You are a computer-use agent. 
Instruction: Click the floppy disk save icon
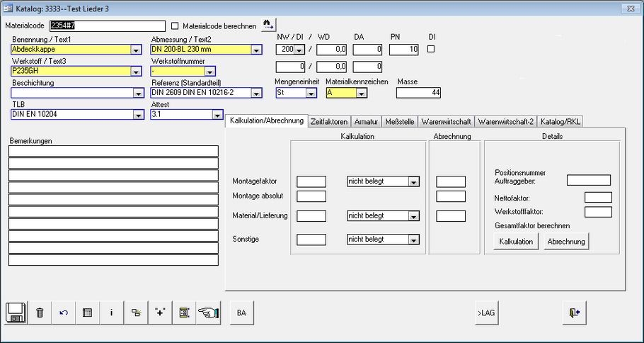[x=17, y=313]
